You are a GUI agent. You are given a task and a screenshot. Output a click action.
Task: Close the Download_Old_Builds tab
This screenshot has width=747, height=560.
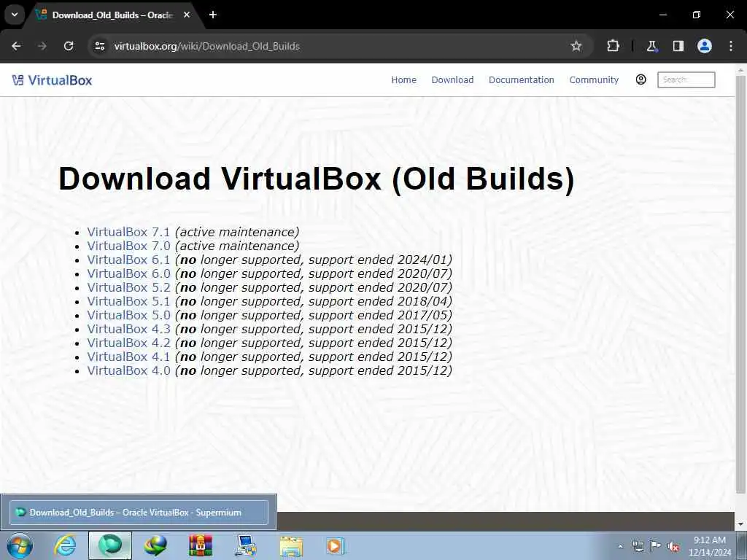(x=187, y=15)
